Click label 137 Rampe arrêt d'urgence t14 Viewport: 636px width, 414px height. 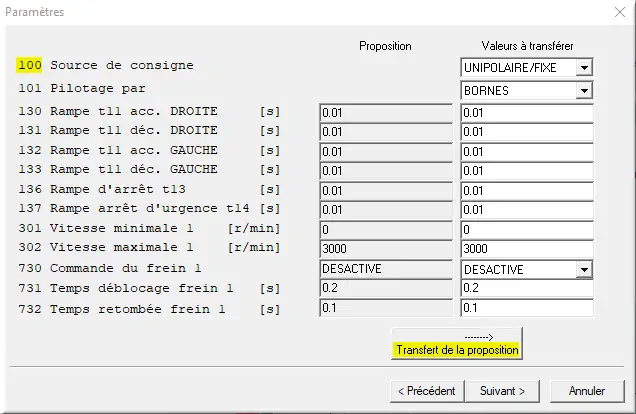134,208
